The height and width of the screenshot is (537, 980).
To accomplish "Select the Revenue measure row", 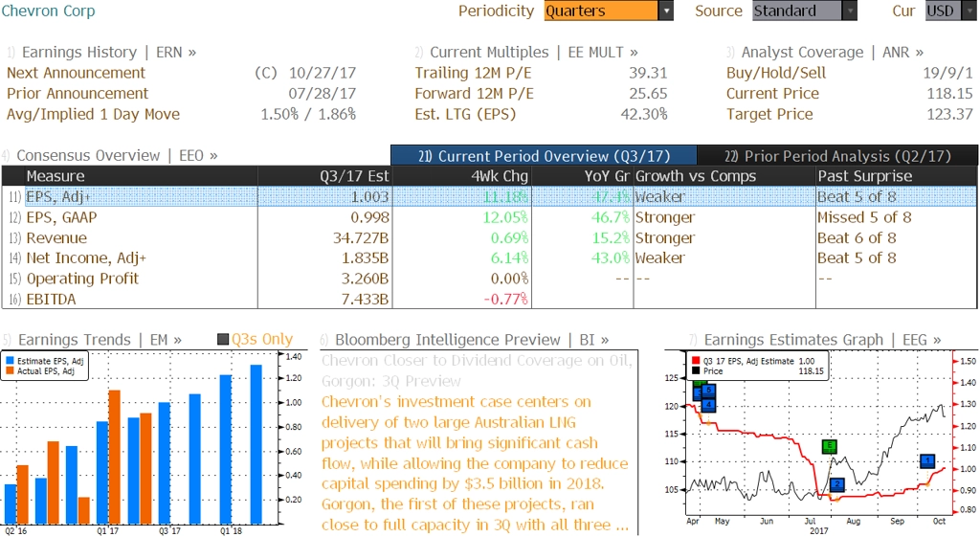I will (x=489, y=238).
